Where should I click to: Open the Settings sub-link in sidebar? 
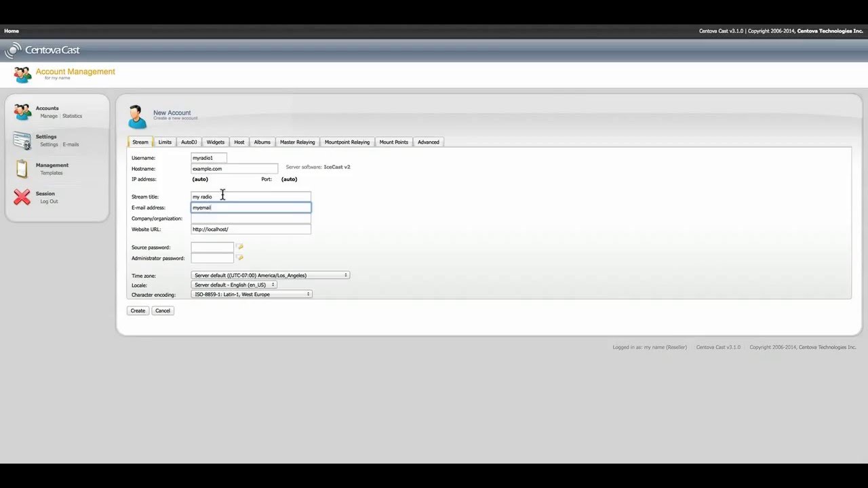pos(49,144)
